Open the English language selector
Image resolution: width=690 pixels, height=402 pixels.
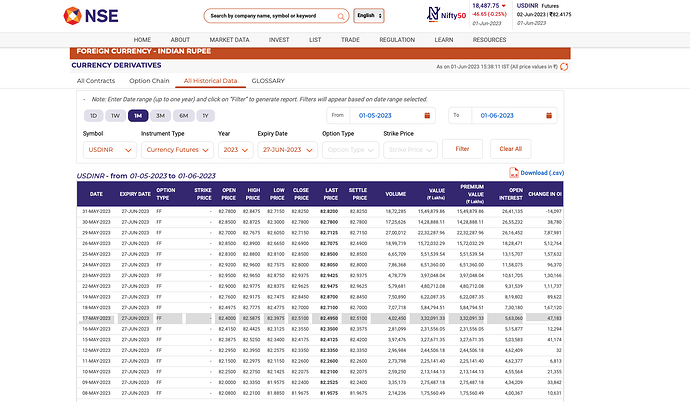[x=368, y=16]
